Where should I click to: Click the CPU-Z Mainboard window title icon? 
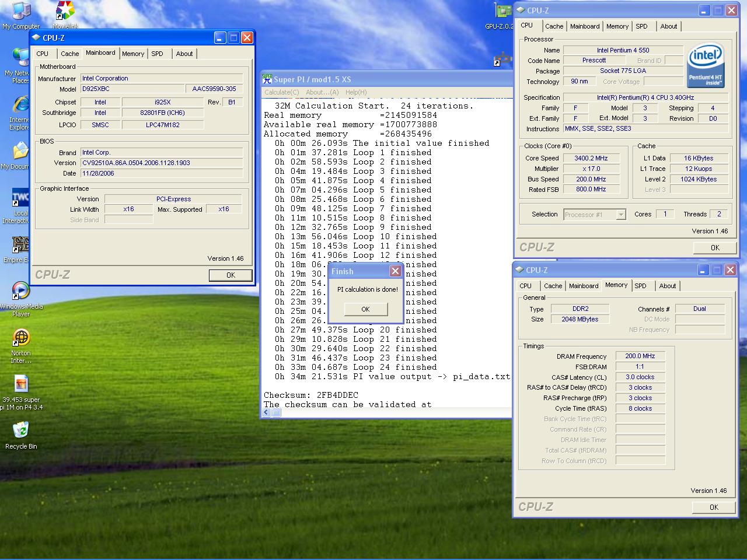pyautogui.click(x=36, y=38)
